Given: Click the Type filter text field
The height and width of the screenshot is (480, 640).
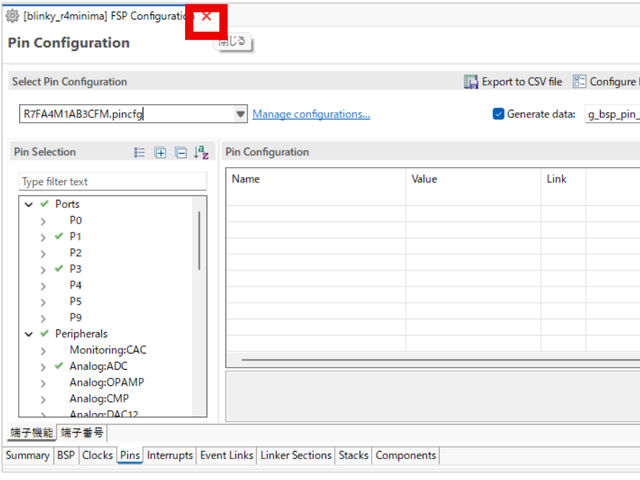Looking at the screenshot, I should [x=113, y=181].
